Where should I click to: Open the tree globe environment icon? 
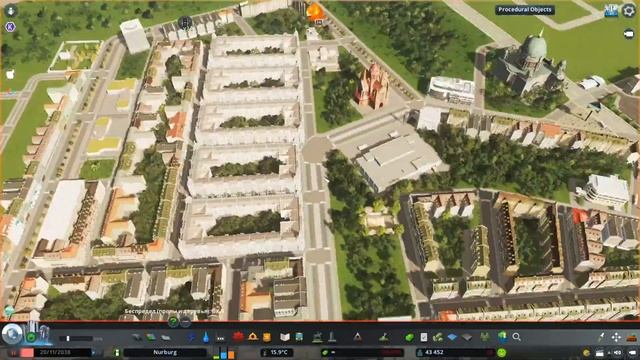coord(502,337)
